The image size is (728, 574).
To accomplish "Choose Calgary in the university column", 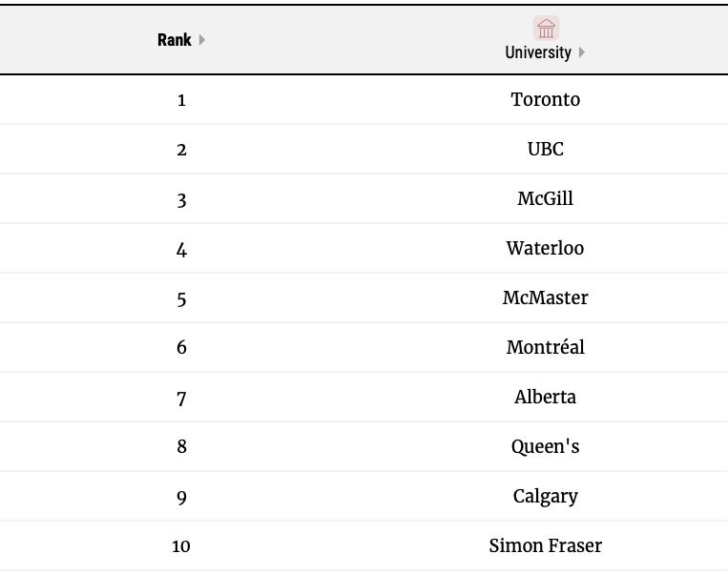I will pos(545,496).
